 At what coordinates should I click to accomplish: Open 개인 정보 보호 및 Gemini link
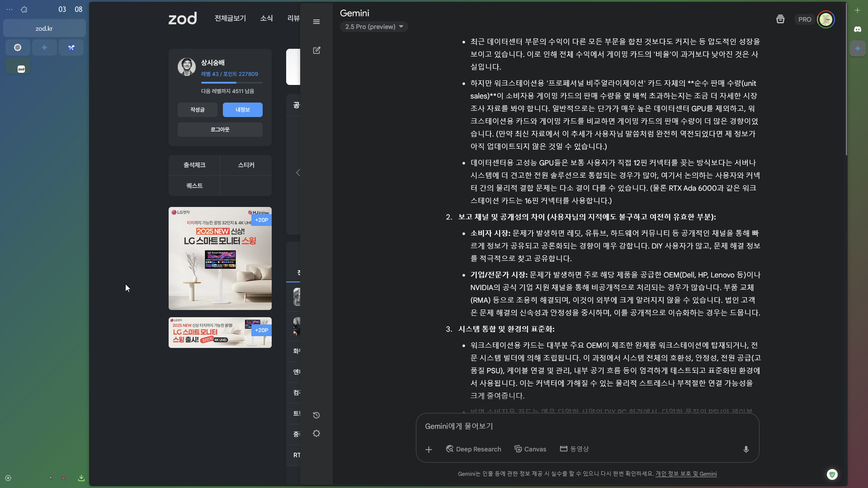click(686, 474)
